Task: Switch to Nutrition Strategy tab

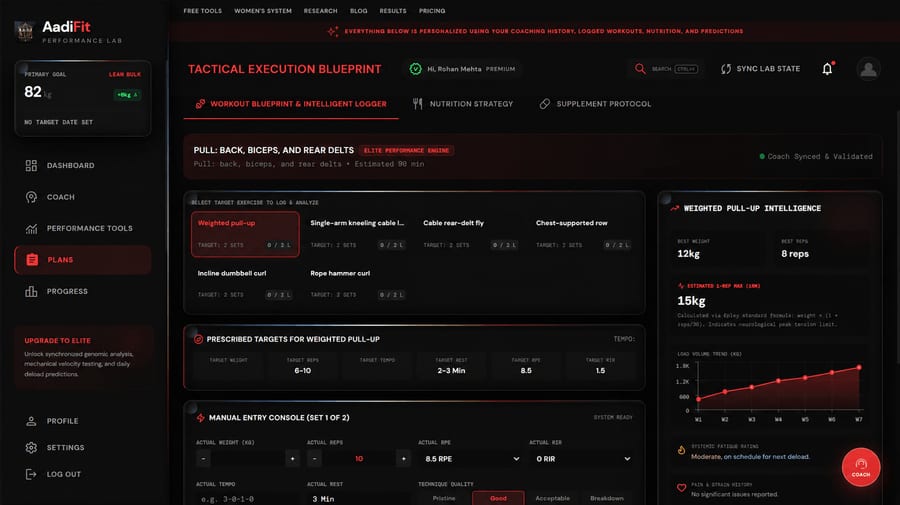Action: point(463,104)
